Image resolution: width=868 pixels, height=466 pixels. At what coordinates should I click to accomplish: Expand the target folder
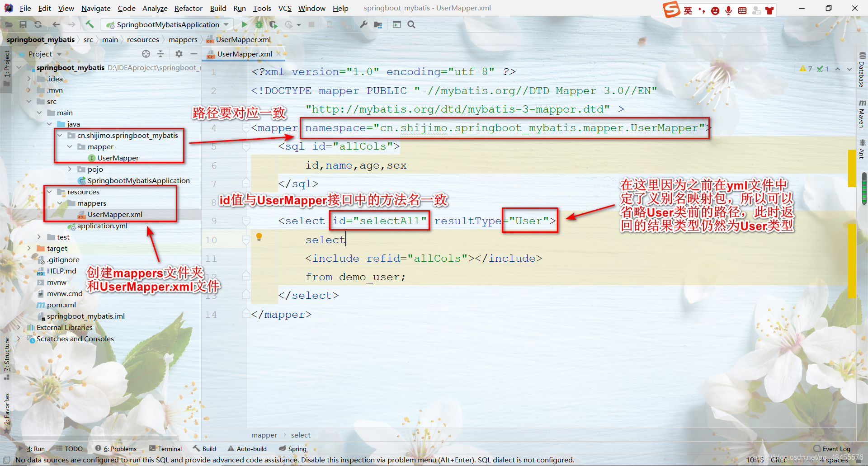click(29, 248)
